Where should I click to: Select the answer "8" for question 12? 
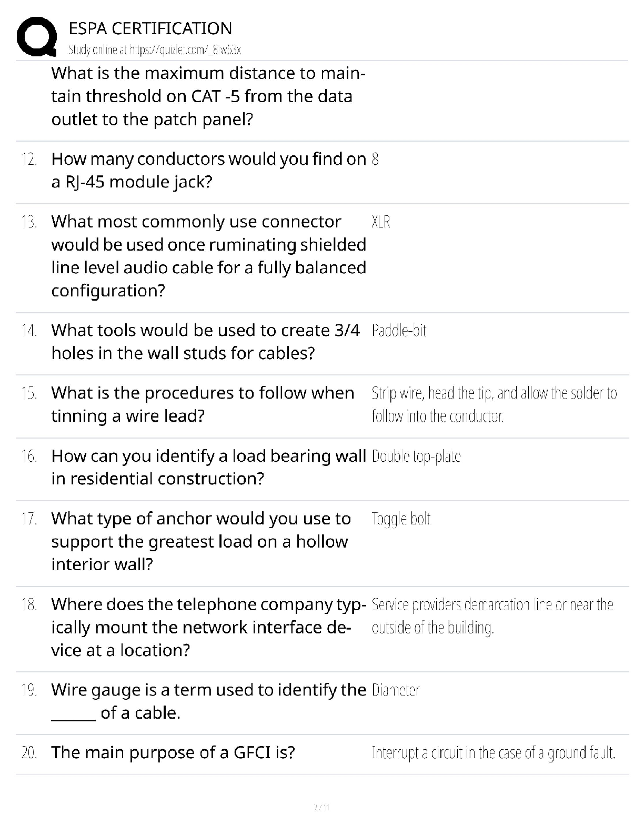click(x=375, y=159)
